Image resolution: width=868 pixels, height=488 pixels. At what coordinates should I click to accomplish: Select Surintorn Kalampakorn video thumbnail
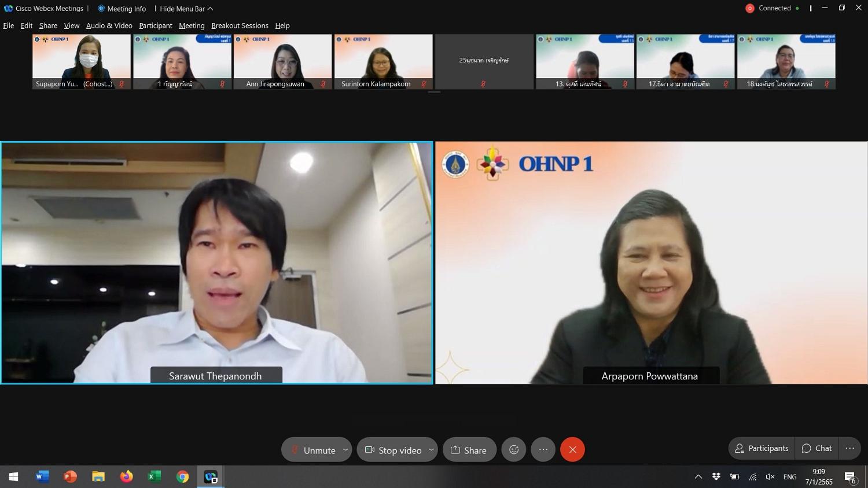point(384,61)
